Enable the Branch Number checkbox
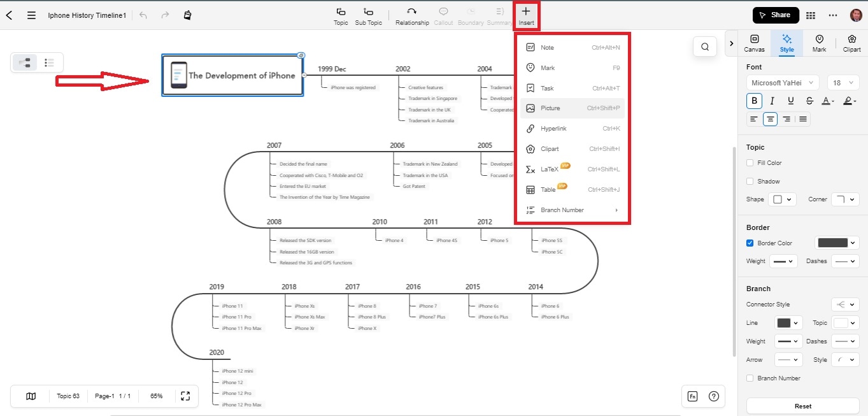 [750, 378]
